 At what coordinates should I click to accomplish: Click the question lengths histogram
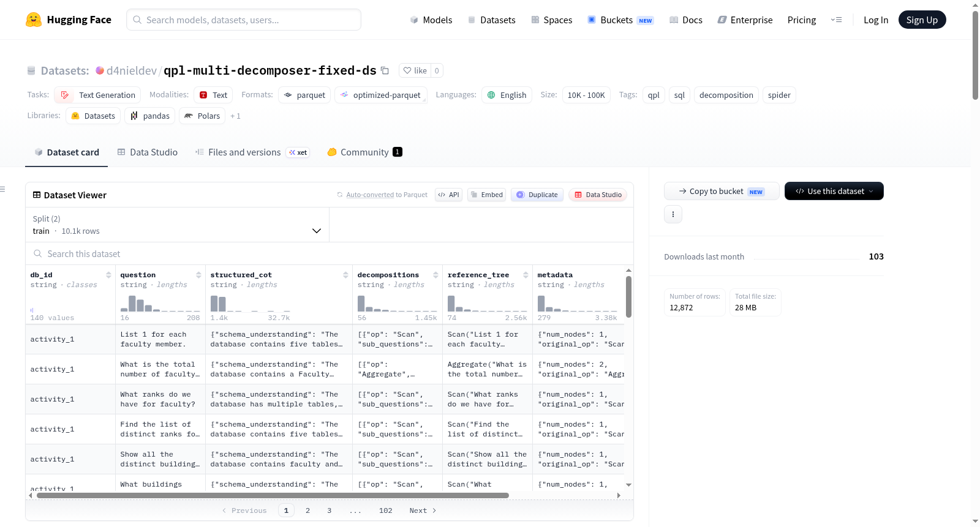point(160,303)
